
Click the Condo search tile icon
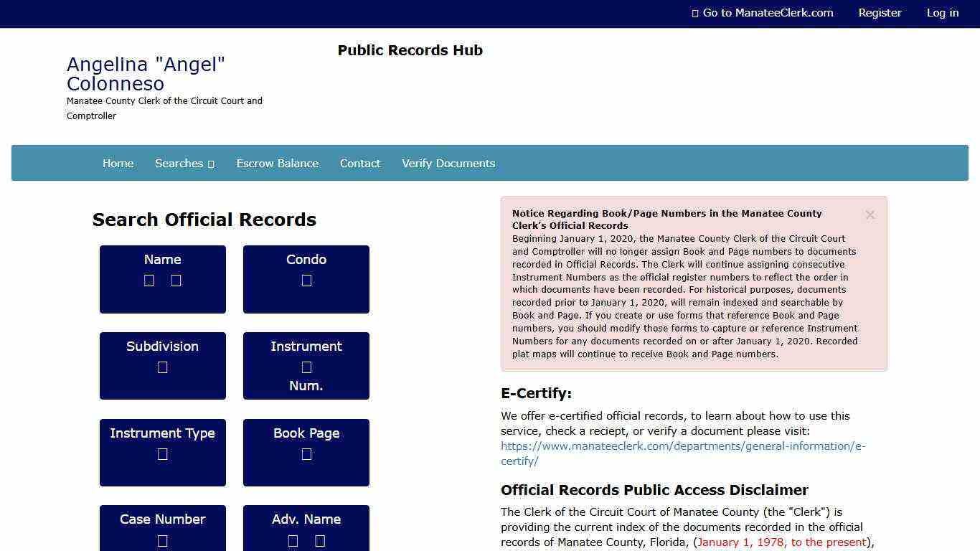[x=306, y=281]
